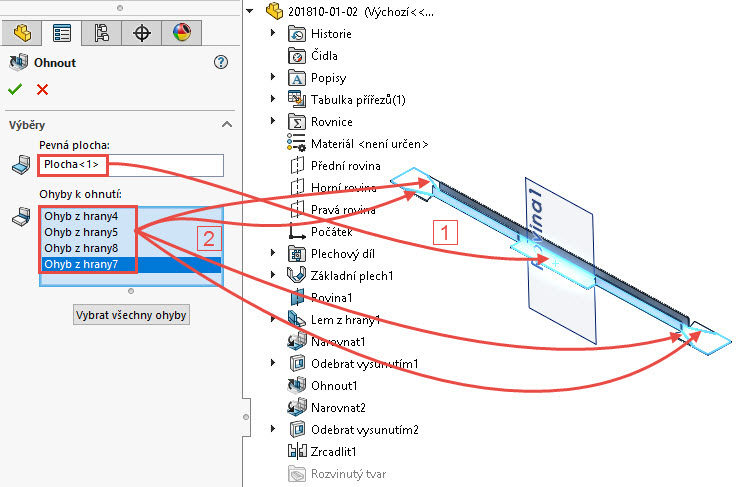Click the Vybrat všechny ohyby button
Image resolution: width=750 pixels, height=487 pixels.
(x=131, y=315)
